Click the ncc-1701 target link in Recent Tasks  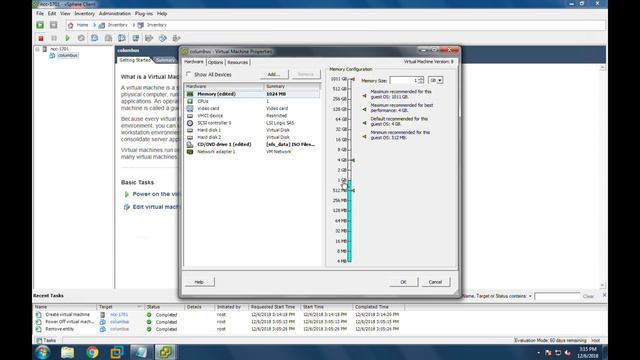click(x=119, y=315)
